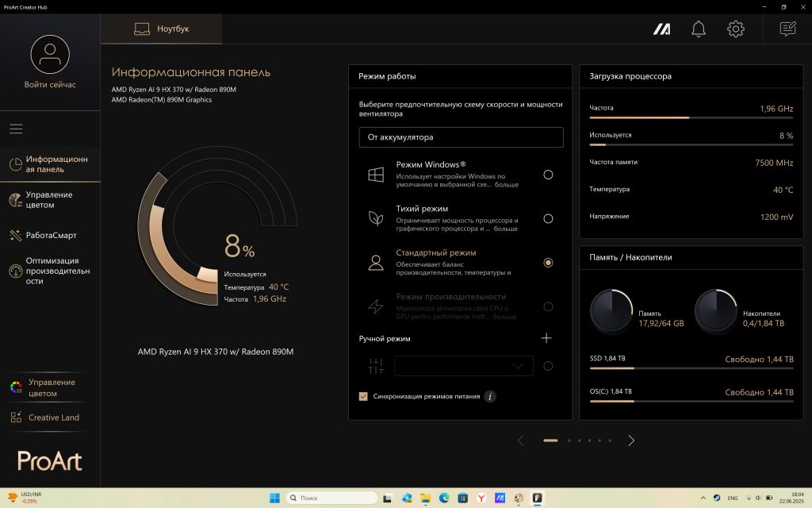
Task: Open the От аккумулятора power source dropdown
Action: (x=461, y=137)
